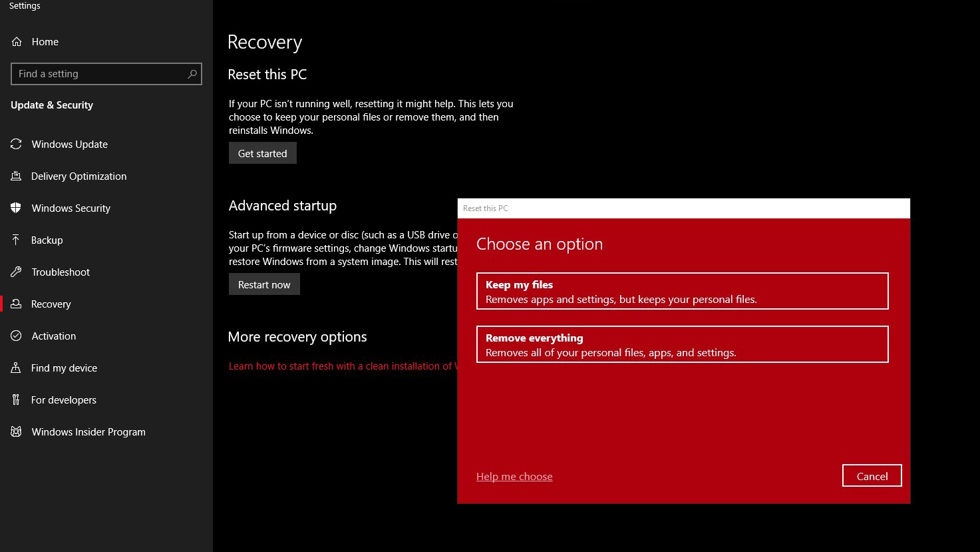Choose the Remove everything option
980x552 pixels.
(683, 344)
